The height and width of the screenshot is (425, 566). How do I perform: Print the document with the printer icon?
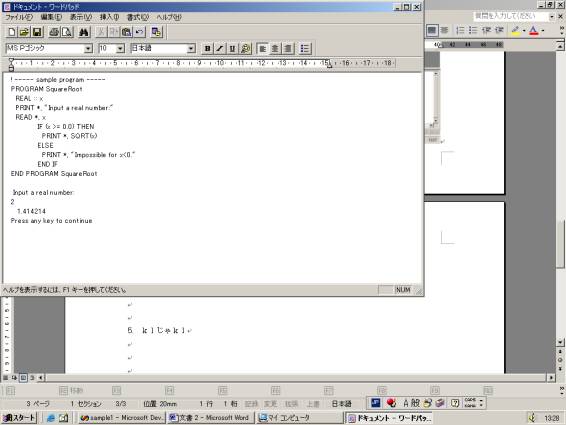54,32
